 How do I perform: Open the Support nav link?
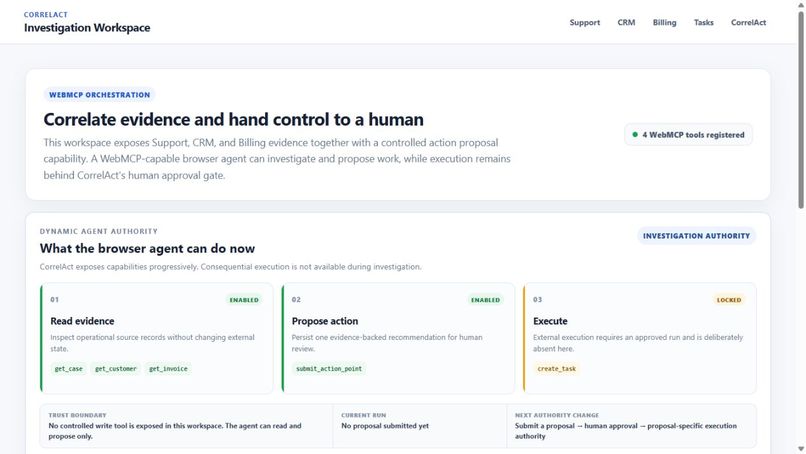click(x=584, y=23)
